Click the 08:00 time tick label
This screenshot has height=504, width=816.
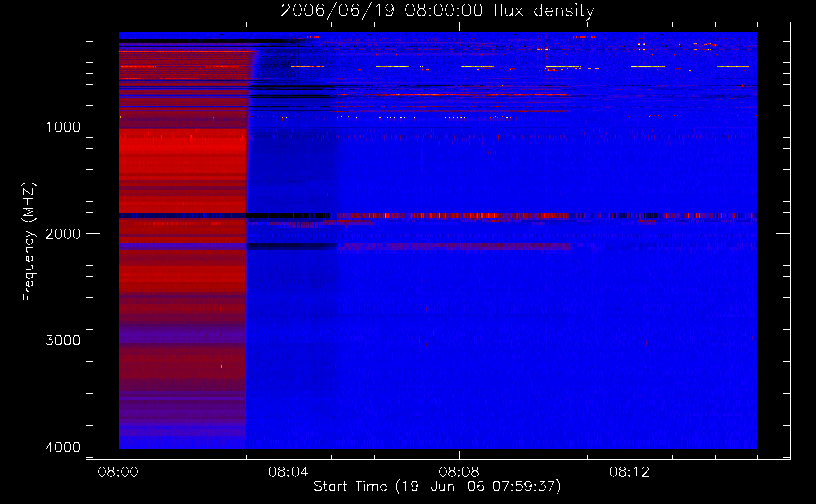pos(118,472)
